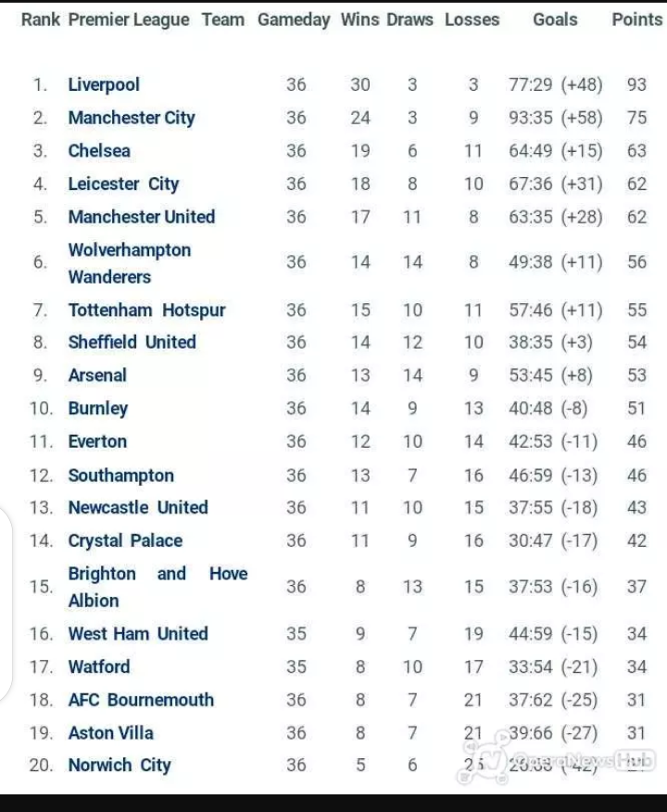This screenshot has width=667, height=812.
Task: Click on Newcastle United
Action: pyautogui.click(x=138, y=508)
